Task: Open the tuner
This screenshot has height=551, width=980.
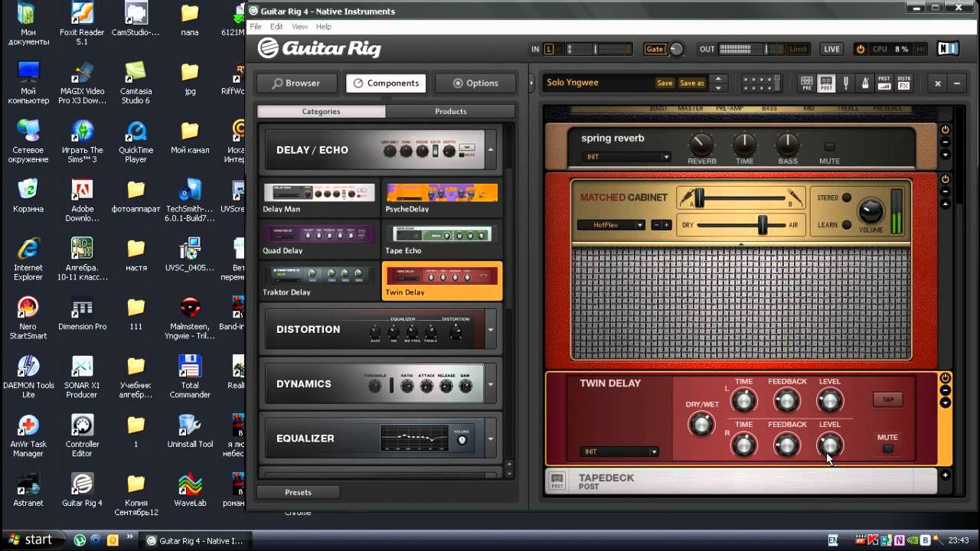Action: (x=846, y=83)
